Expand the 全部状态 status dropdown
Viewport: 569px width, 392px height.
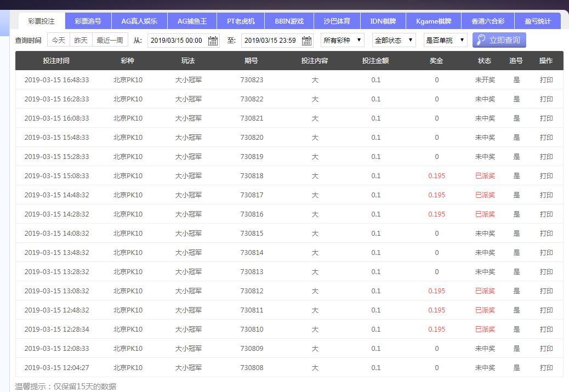(x=394, y=40)
